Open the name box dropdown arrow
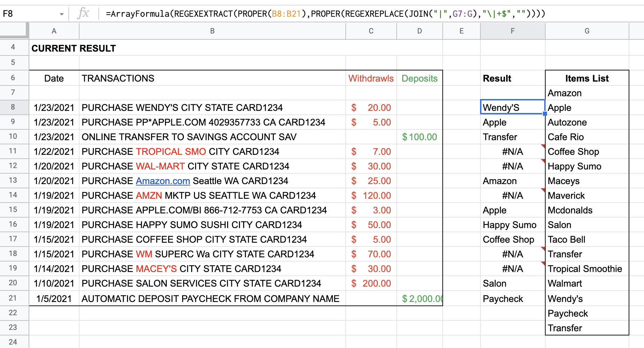This screenshot has height=348, width=644. click(x=62, y=14)
